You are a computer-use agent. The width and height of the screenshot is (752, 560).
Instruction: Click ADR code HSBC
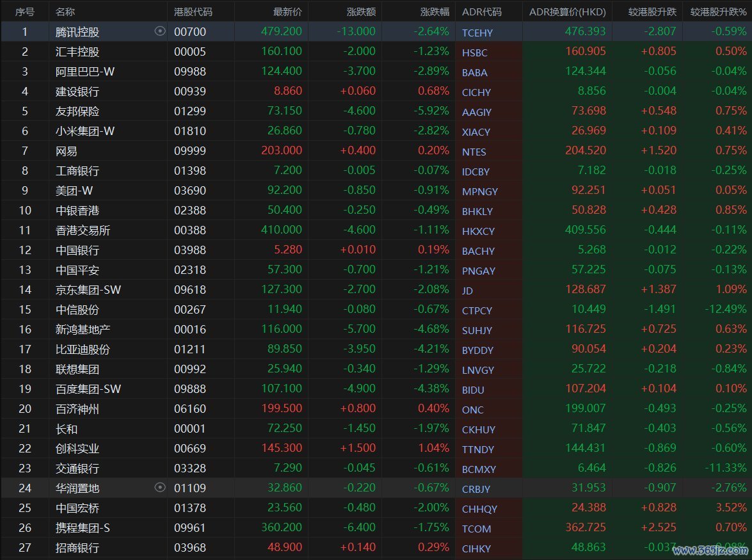pos(475,52)
